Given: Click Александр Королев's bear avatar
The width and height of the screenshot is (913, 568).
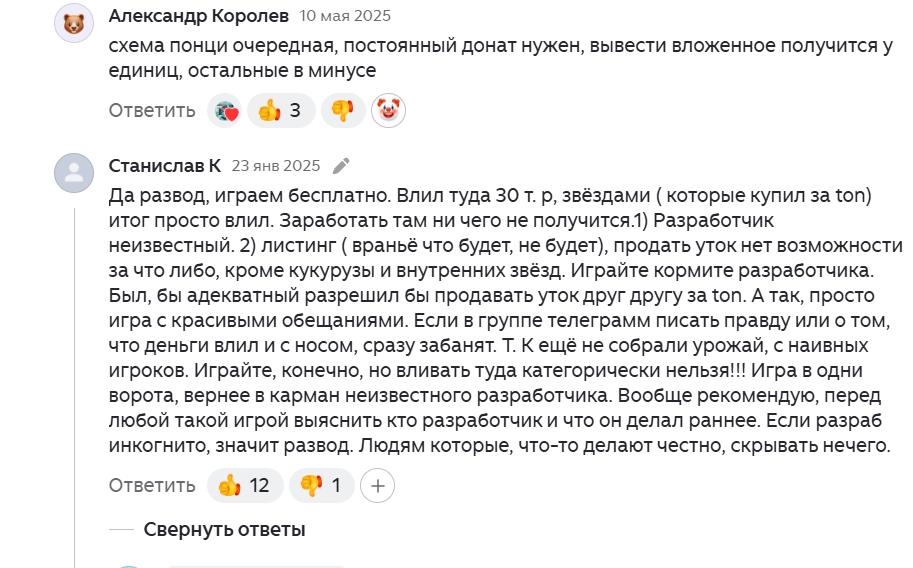Looking at the screenshot, I should tap(73, 25).
